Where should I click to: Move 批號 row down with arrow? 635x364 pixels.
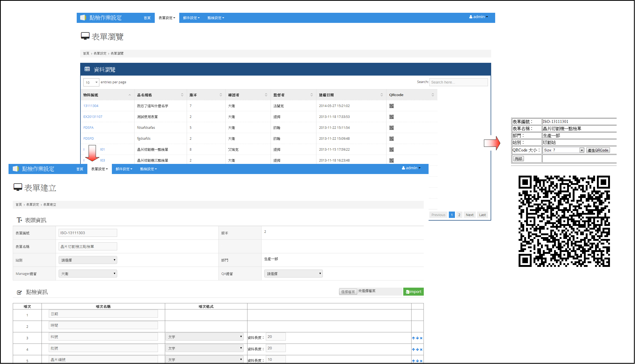click(x=417, y=349)
